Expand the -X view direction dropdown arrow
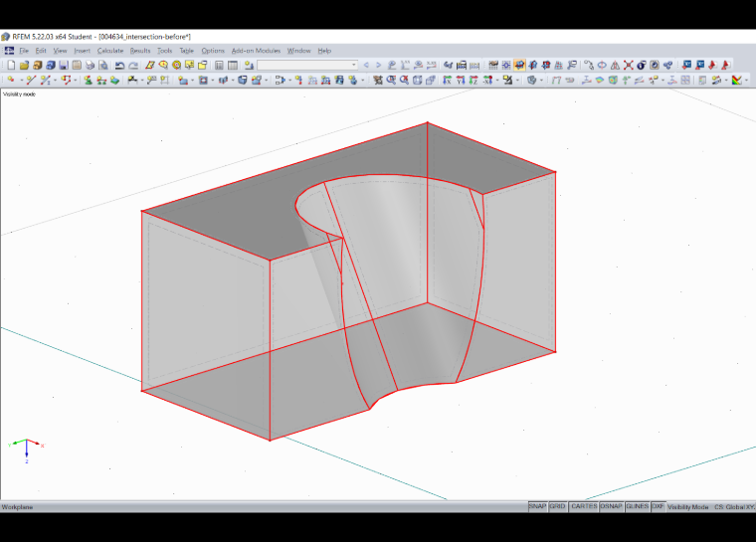This screenshot has height=542, width=756. (x=497, y=80)
